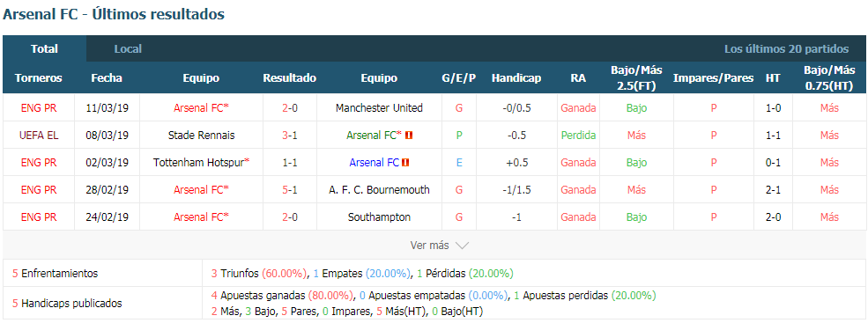Click the Impares/Pares column header
The width and height of the screenshot is (868, 323).
714,78
